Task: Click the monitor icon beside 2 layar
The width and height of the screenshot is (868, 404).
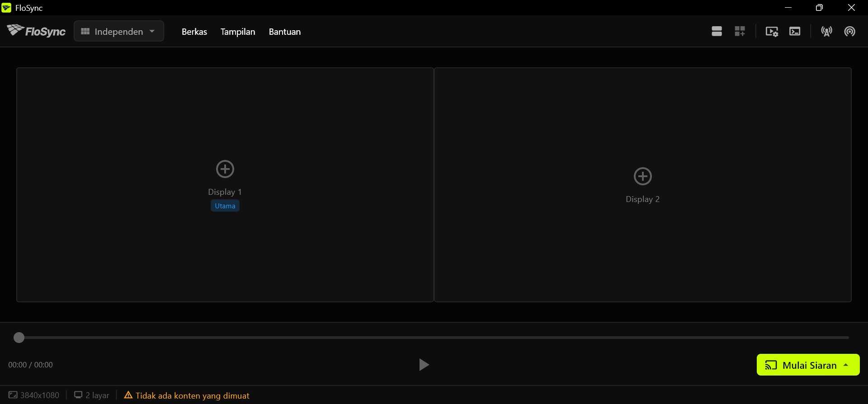Action: 78,395
